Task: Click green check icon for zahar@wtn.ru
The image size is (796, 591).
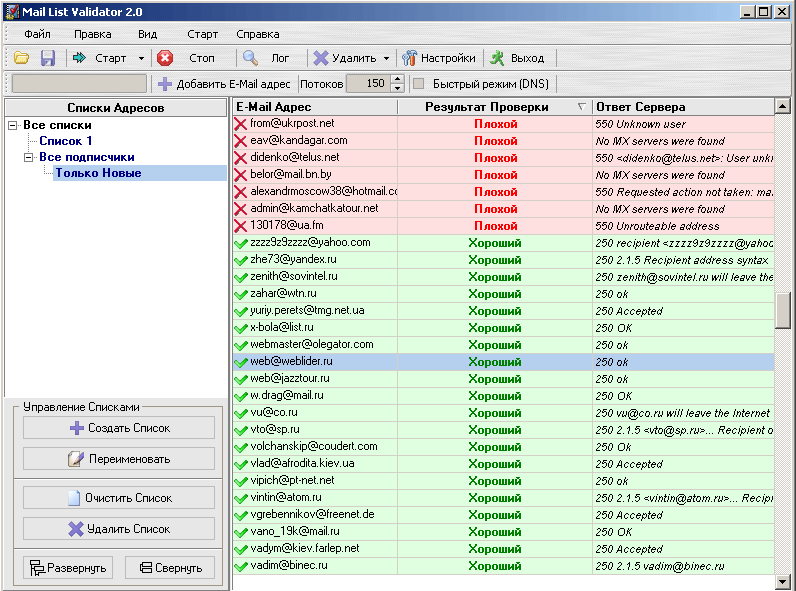Action: (x=241, y=294)
